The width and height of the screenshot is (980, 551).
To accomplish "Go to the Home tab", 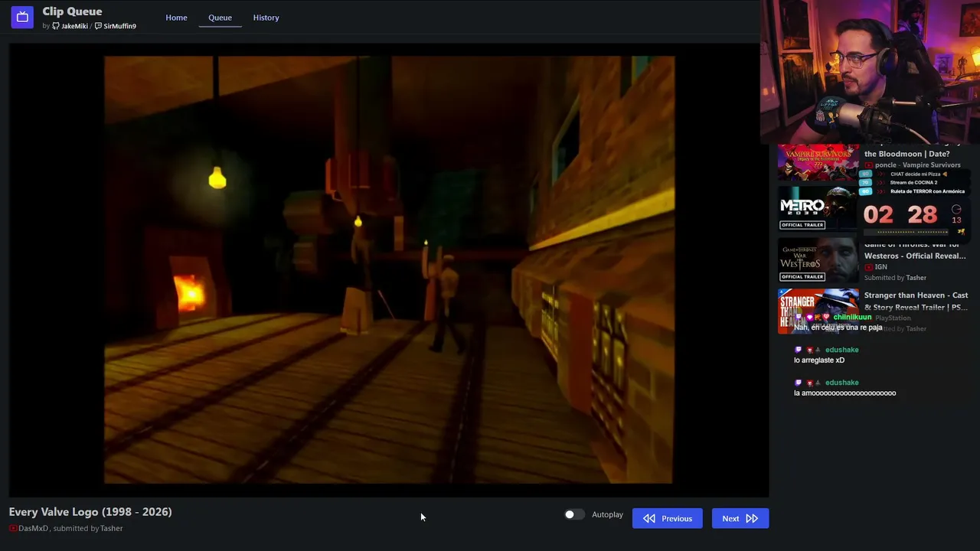I will [x=176, y=18].
